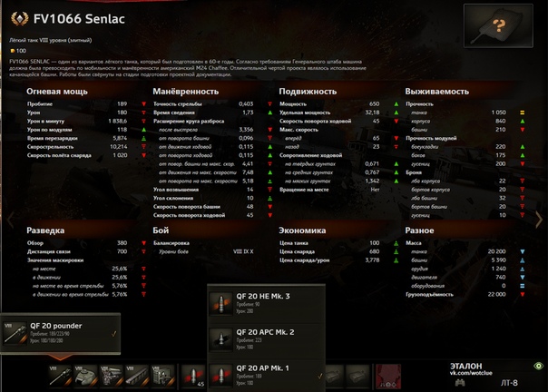The image size is (548, 392).
Task: Choose QF 20 HE Mk. 3 shell
Action: (267, 304)
